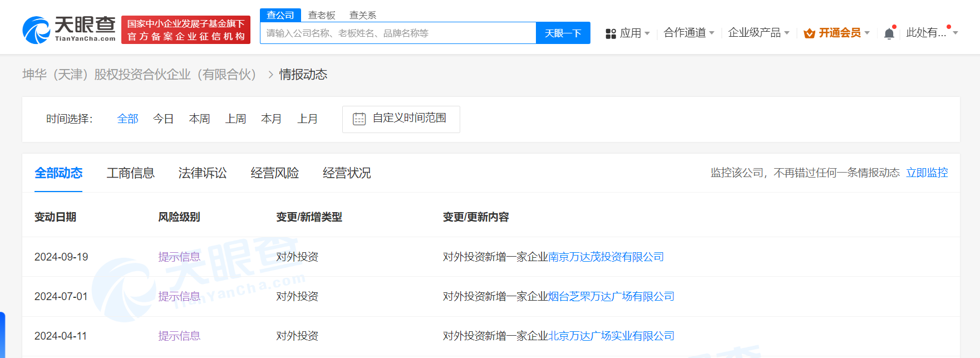This screenshot has width=980, height=358.
Task: Open the user account dropdown menu
Action: click(932, 33)
